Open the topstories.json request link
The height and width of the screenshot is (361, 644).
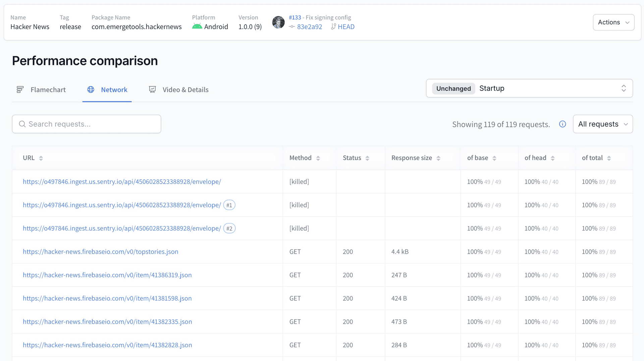tap(100, 251)
